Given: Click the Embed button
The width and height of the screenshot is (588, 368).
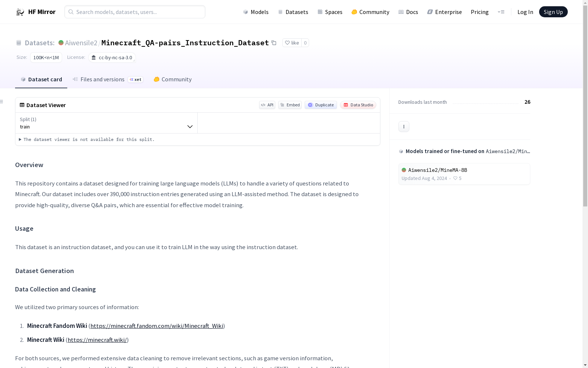Looking at the screenshot, I should [x=290, y=105].
